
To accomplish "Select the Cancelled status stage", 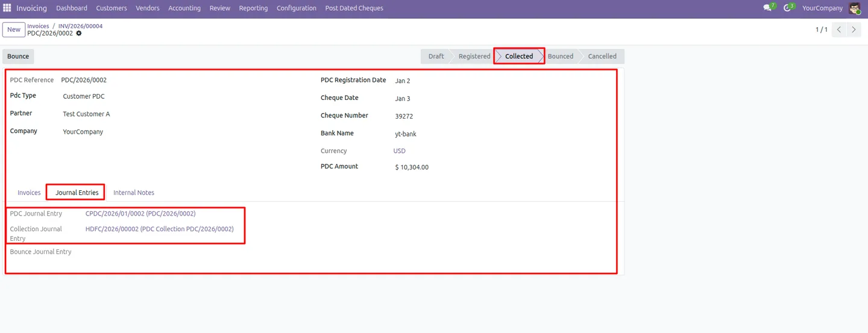I will 602,56.
